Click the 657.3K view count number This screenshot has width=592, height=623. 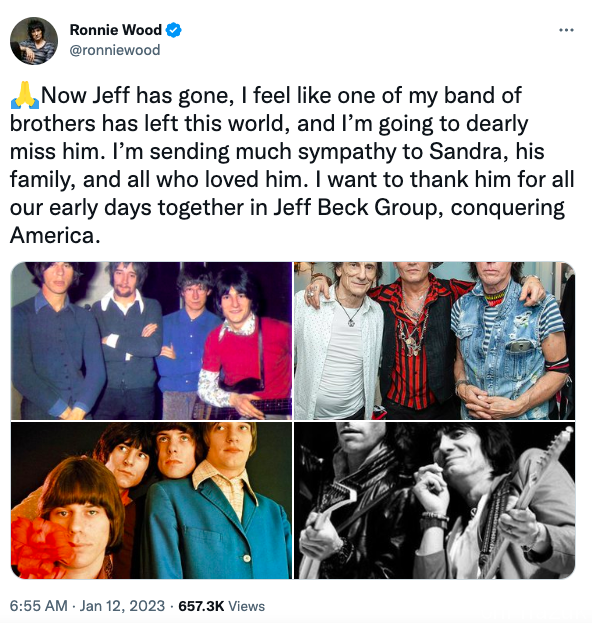click(x=201, y=606)
